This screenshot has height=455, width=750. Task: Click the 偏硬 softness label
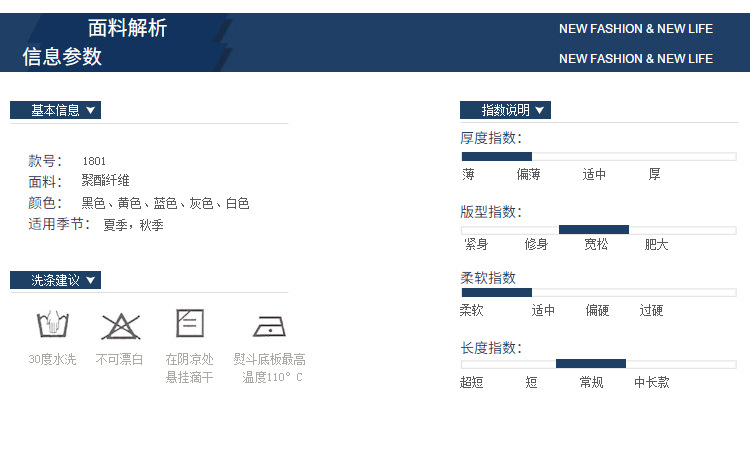pyautogui.click(x=597, y=311)
